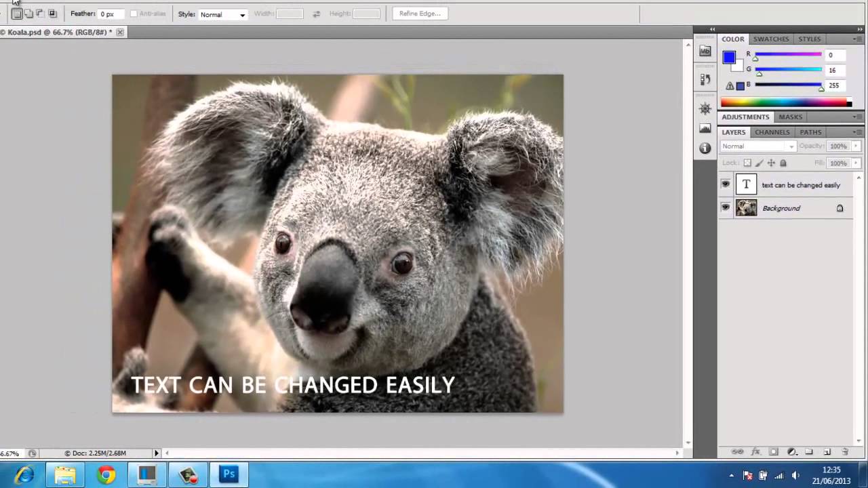Expand the status bar info arrow

point(157,453)
